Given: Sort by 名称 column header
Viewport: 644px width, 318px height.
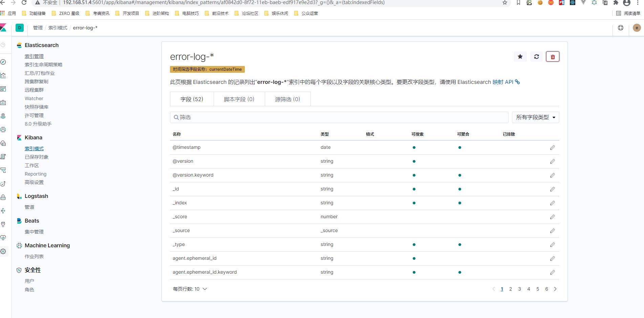Looking at the screenshot, I should coord(177,134).
